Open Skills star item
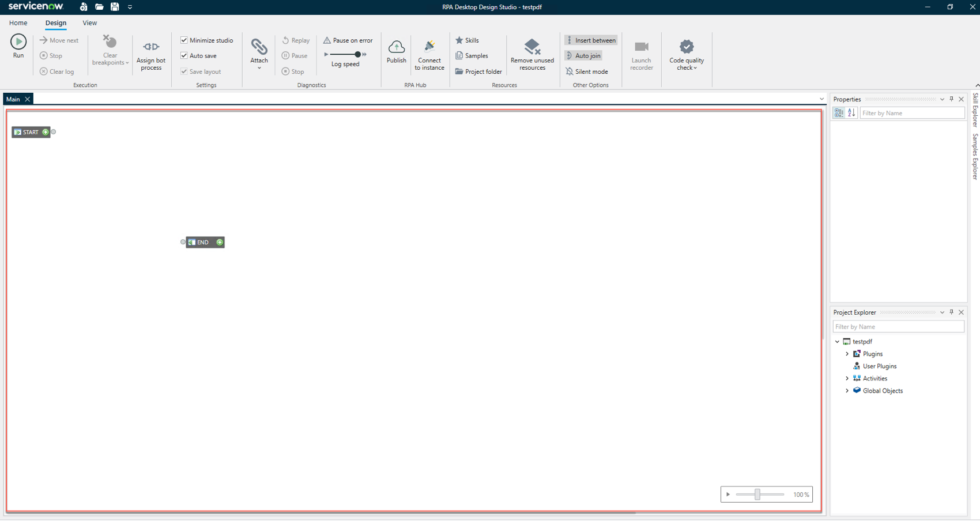Viewport: 980px width, 521px height. coord(468,40)
